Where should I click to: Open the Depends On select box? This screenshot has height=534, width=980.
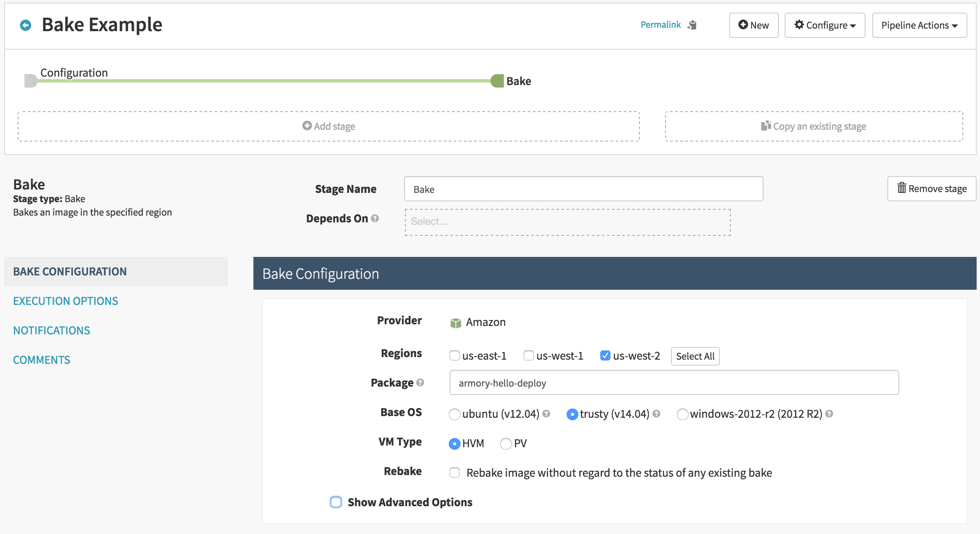[567, 222]
